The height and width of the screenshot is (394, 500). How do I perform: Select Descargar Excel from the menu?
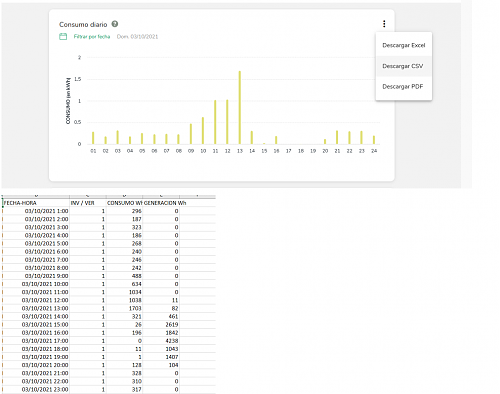tap(404, 45)
